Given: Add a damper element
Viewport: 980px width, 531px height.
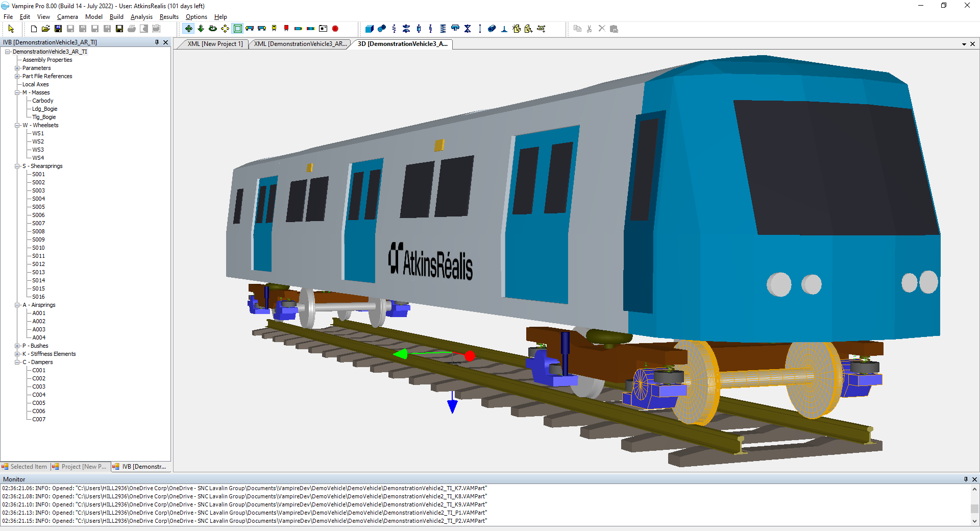Looking at the screenshot, I should pos(419,29).
